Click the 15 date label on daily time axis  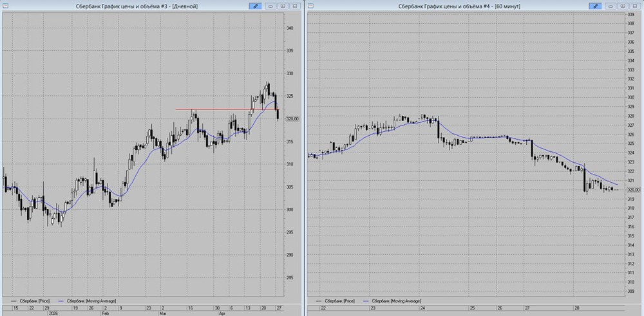tap(15, 308)
